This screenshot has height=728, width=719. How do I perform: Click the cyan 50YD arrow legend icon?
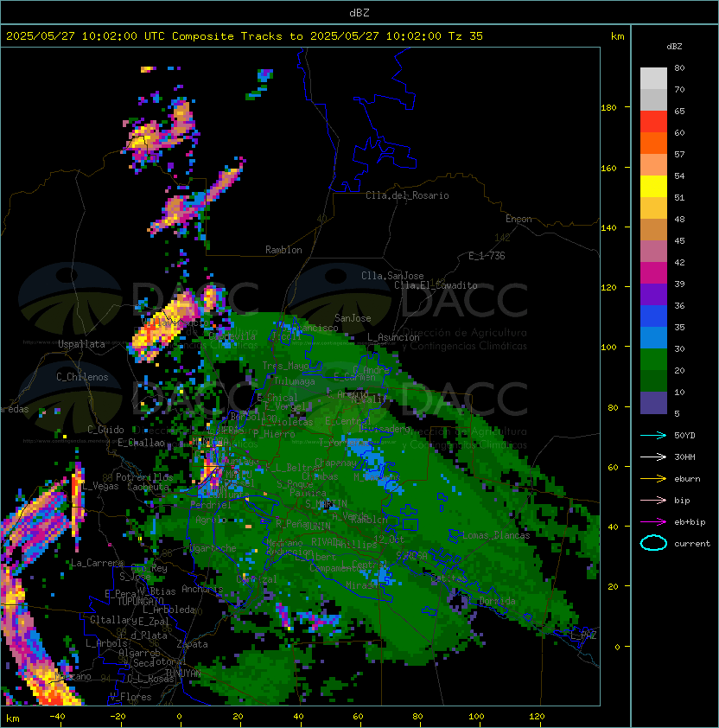pos(653,436)
